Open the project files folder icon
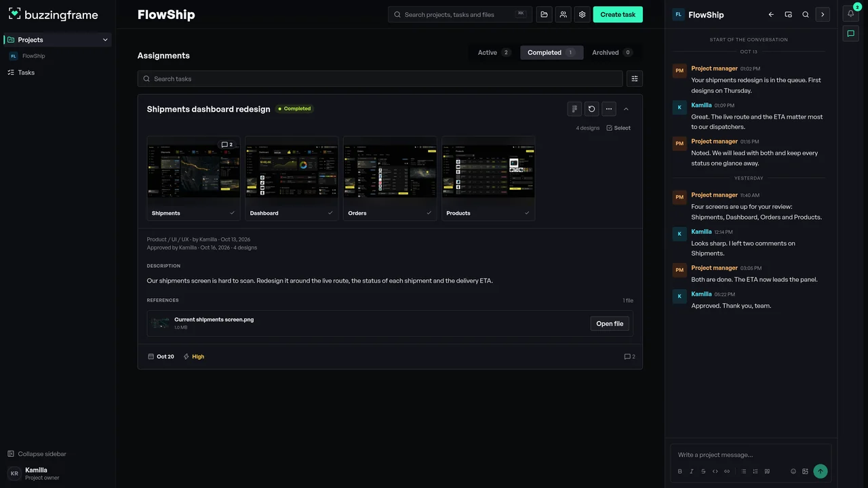The image size is (868, 488). [544, 14]
